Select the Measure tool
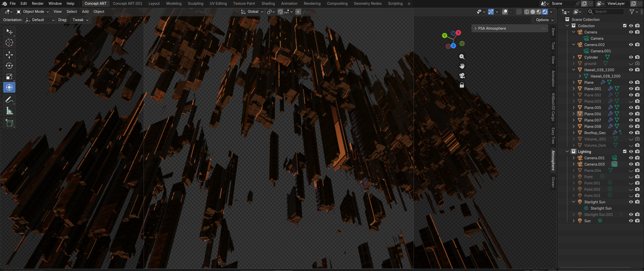 pyautogui.click(x=9, y=110)
